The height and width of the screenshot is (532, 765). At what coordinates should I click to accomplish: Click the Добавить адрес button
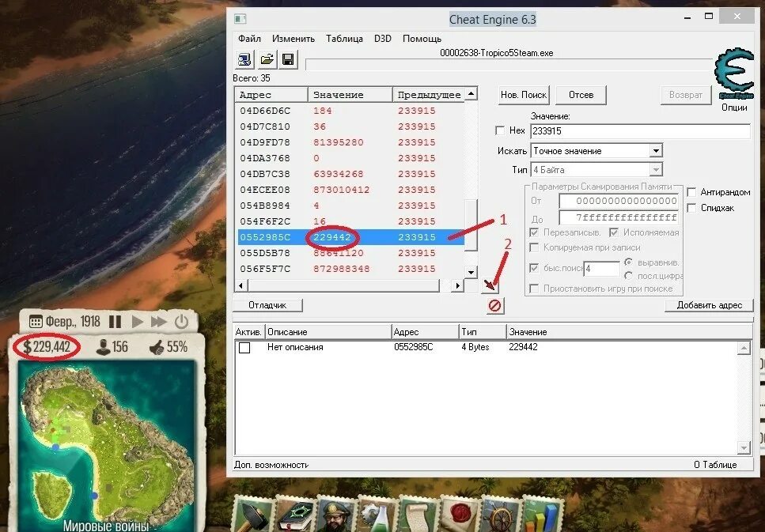pyautogui.click(x=710, y=305)
